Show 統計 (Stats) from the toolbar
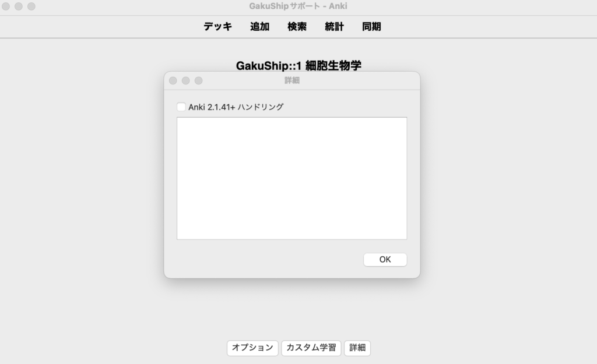The width and height of the screenshot is (597, 364). (334, 27)
